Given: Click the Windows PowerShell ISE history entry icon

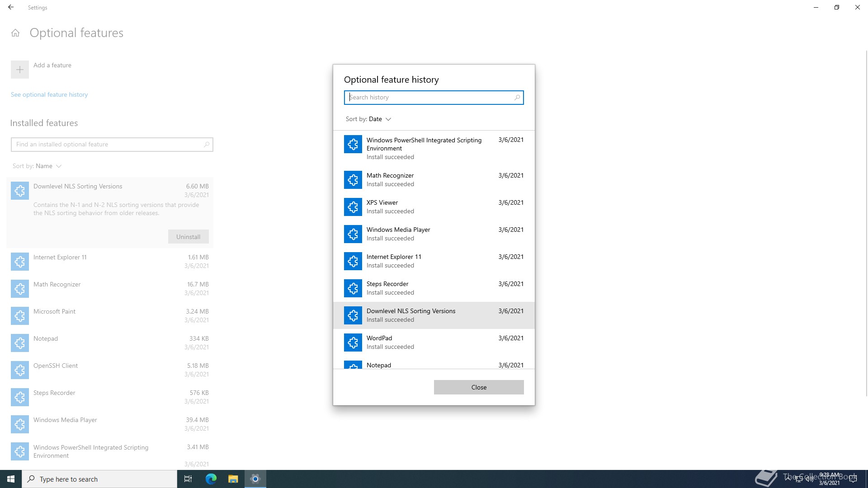Looking at the screenshot, I should point(353,144).
